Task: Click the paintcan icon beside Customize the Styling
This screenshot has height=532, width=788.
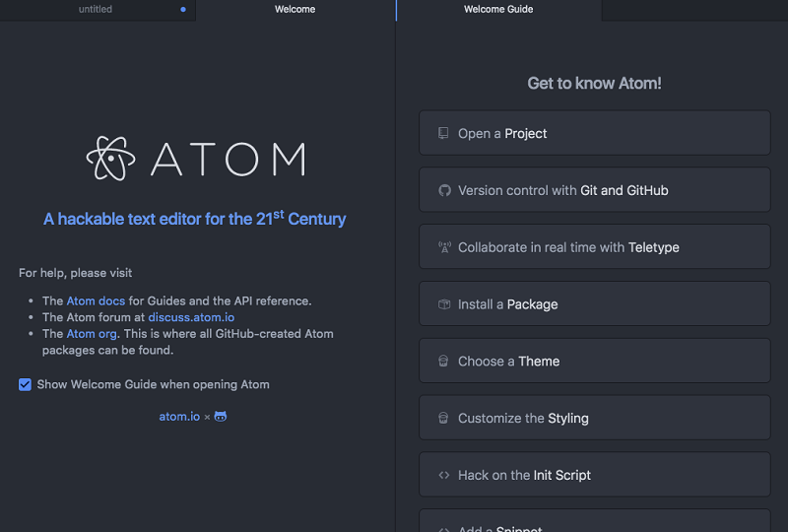Action: click(443, 418)
